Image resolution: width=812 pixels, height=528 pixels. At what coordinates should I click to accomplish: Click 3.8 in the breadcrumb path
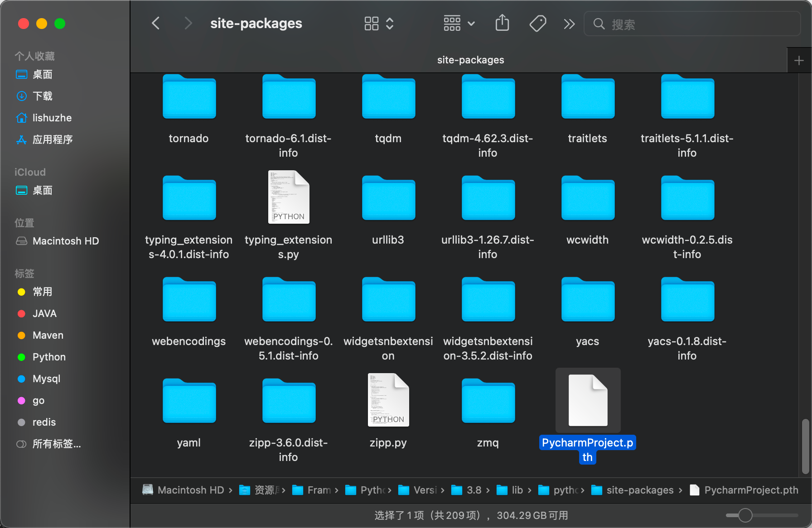(473, 490)
